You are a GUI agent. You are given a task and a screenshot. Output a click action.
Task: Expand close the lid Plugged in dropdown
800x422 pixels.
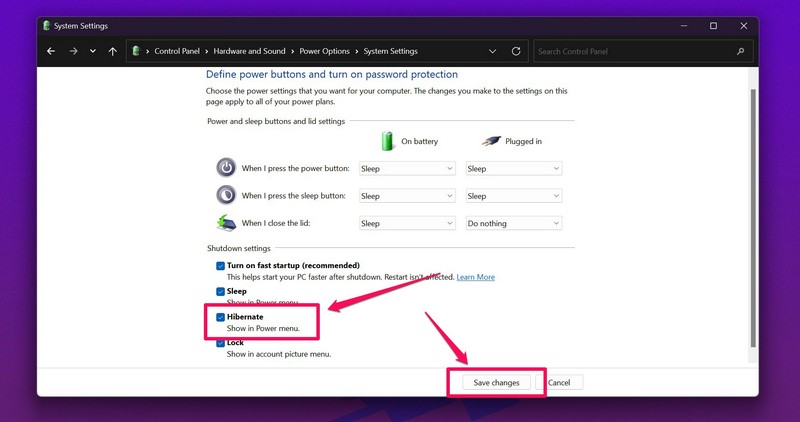(x=513, y=224)
